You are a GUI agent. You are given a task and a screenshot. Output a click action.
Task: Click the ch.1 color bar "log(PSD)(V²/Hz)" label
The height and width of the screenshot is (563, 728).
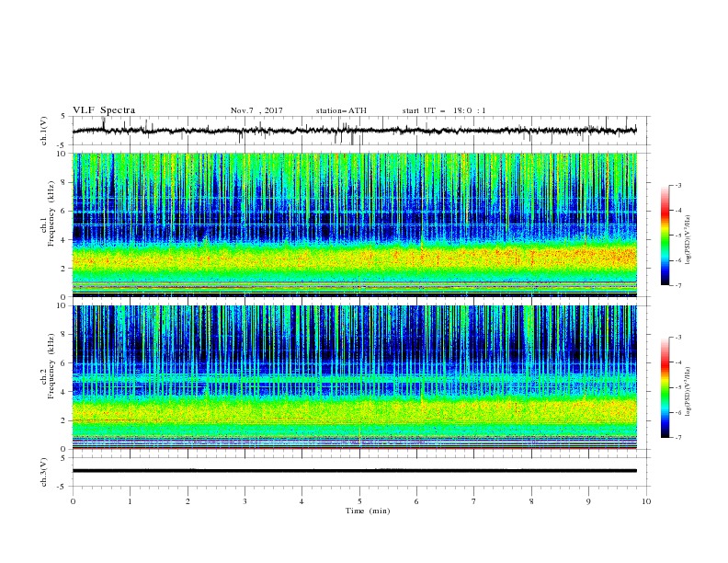[x=688, y=240]
